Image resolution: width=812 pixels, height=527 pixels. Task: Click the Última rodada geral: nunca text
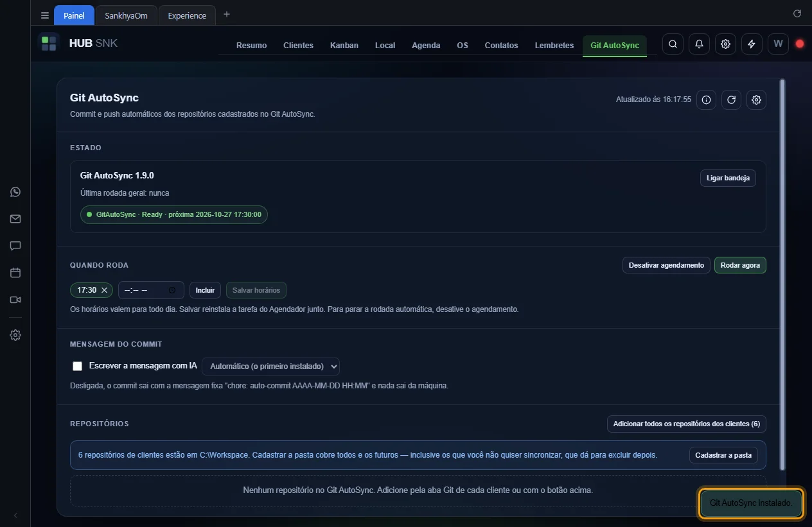(125, 193)
